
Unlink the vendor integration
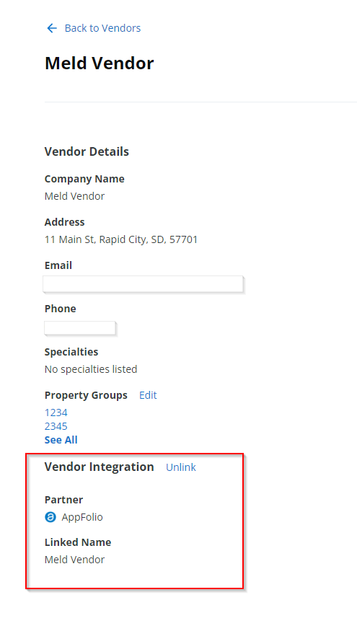coord(181,467)
